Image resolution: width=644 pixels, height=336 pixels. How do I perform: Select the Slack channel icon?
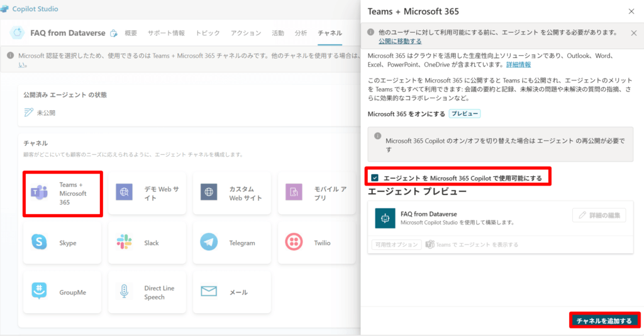tap(125, 242)
